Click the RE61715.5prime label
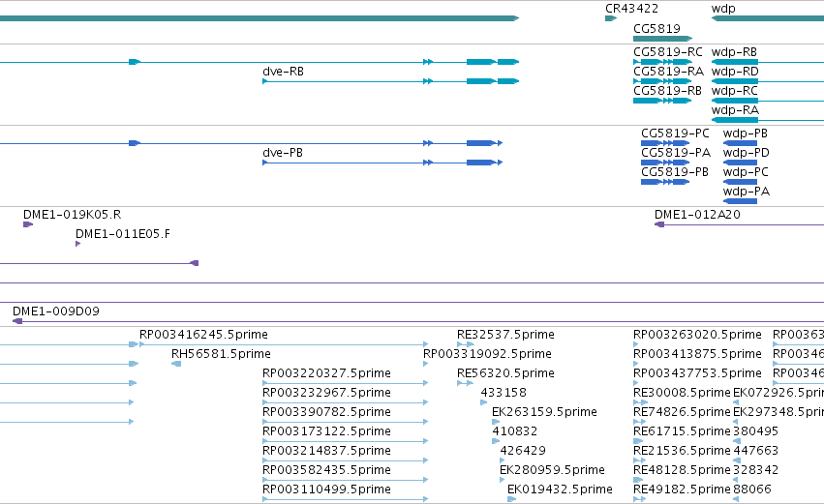The width and height of the screenshot is (824, 504). tap(682, 432)
